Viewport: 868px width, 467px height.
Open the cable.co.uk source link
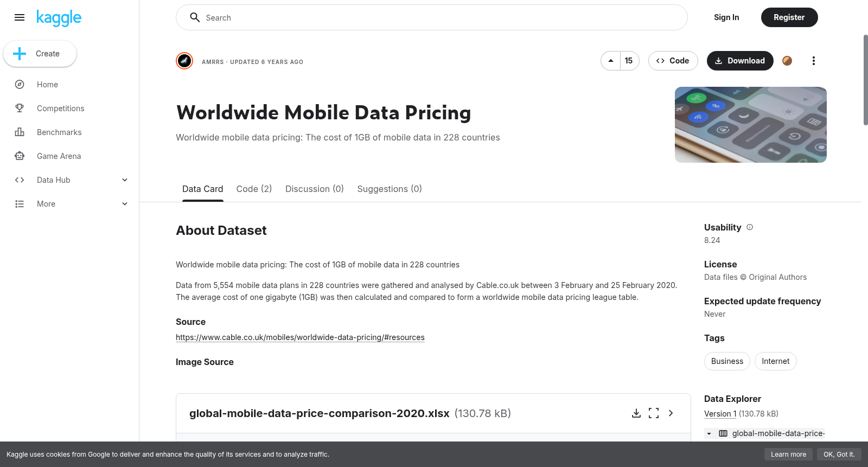[300, 337]
